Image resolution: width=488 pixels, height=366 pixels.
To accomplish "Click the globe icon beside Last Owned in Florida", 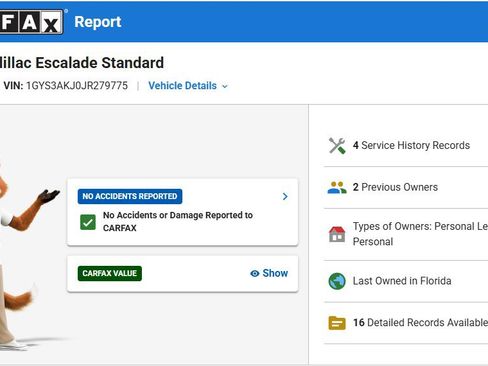I will pyautogui.click(x=337, y=281).
